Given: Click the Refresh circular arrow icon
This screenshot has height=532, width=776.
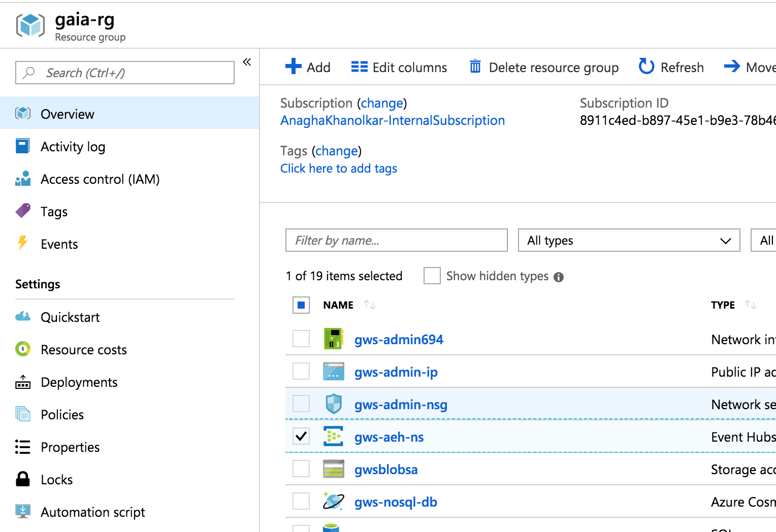Looking at the screenshot, I should pos(646,66).
